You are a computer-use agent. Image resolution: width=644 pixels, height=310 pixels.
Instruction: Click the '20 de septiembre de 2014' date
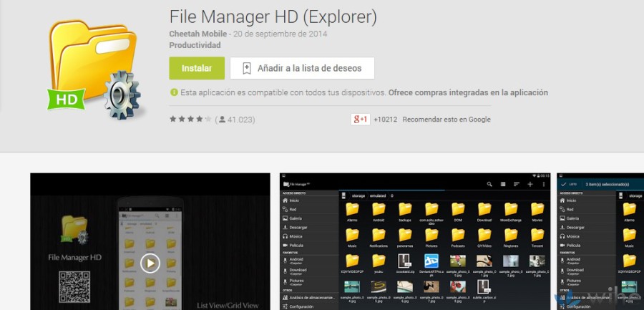pos(280,34)
